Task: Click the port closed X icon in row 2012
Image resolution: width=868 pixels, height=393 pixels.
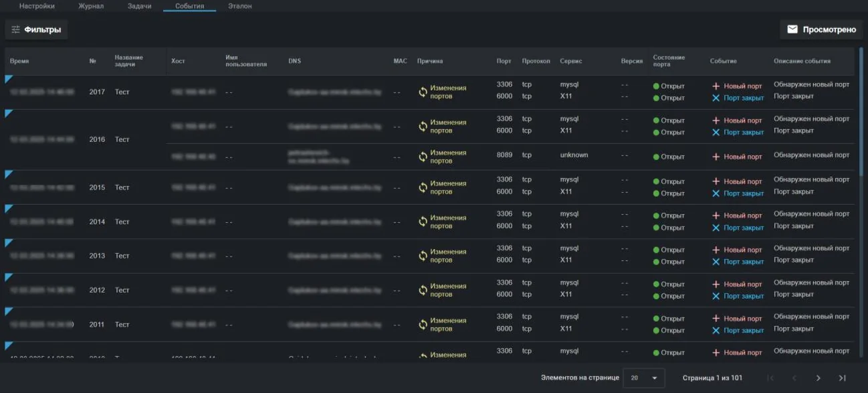Action: click(x=716, y=296)
